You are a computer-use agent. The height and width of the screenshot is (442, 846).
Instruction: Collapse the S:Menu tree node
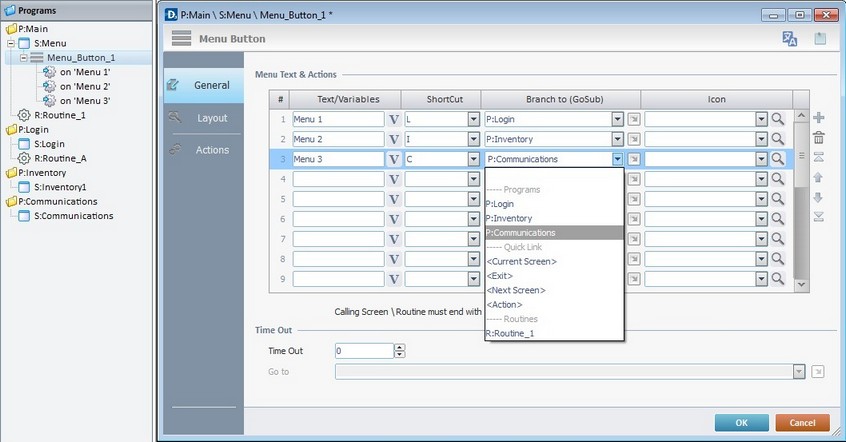click(10, 43)
